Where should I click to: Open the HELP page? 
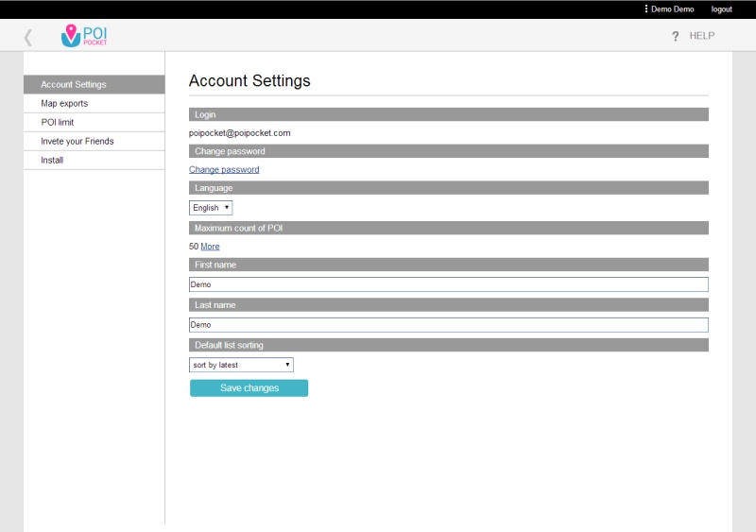[x=701, y=36]
